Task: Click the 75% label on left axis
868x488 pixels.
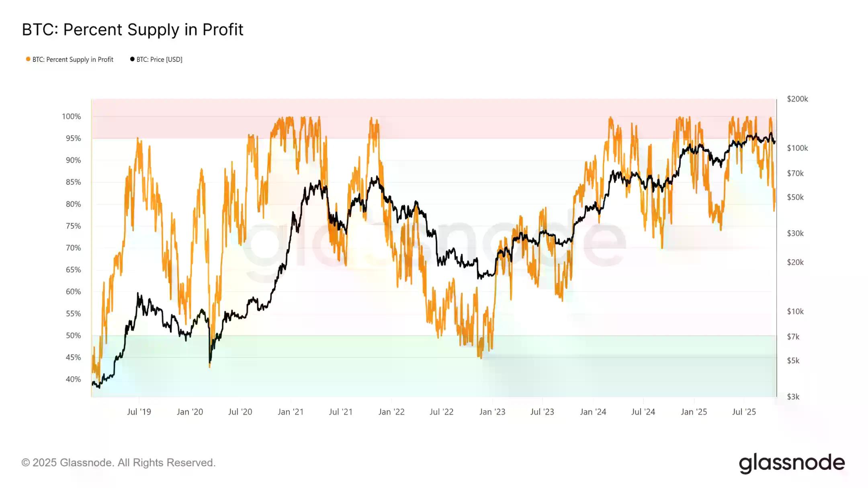Action: click(x=73, y=226)
